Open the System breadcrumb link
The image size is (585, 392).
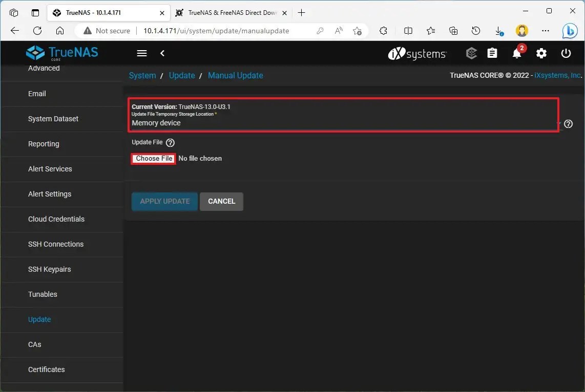pos(142,75)
